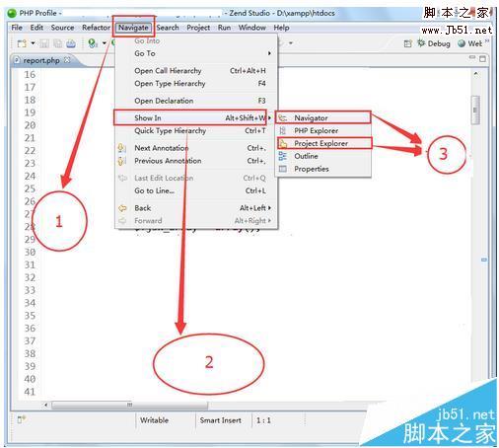Click the horizontal scrollbar left arrow
This screenshot has height=448, width=499.
pos(46,405)
